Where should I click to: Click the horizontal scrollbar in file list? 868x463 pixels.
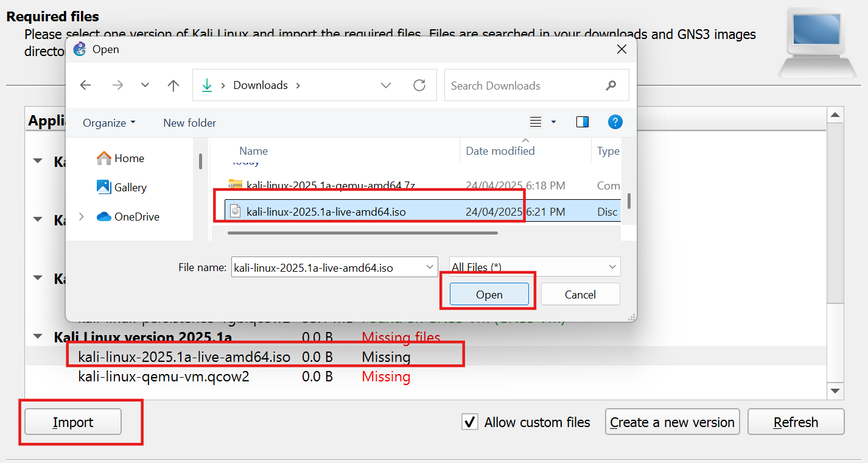click(363, 233)
